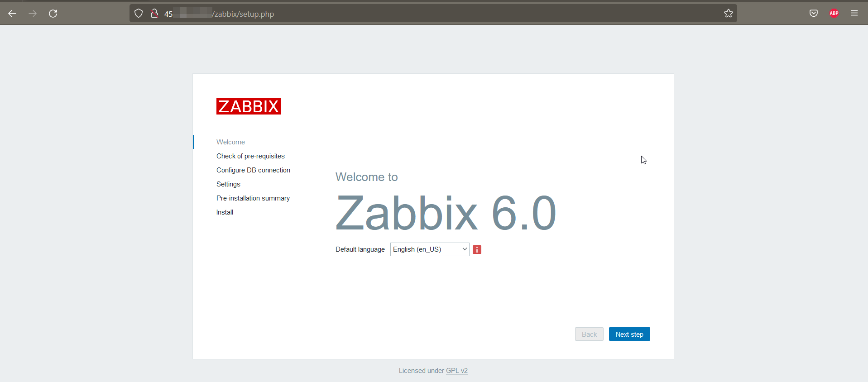Open the Pocket save icon
The image size is (868, 382).
[814, 14]
